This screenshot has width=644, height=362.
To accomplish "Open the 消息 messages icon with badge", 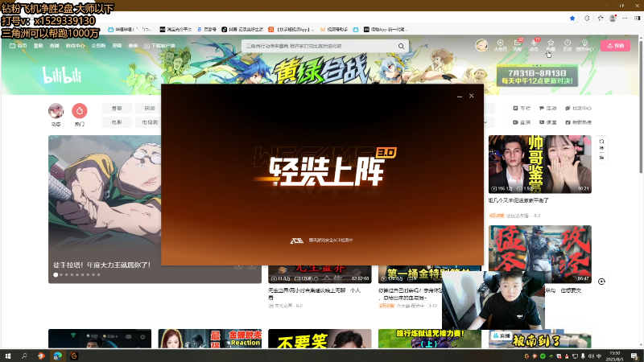I will click(517, 45).
